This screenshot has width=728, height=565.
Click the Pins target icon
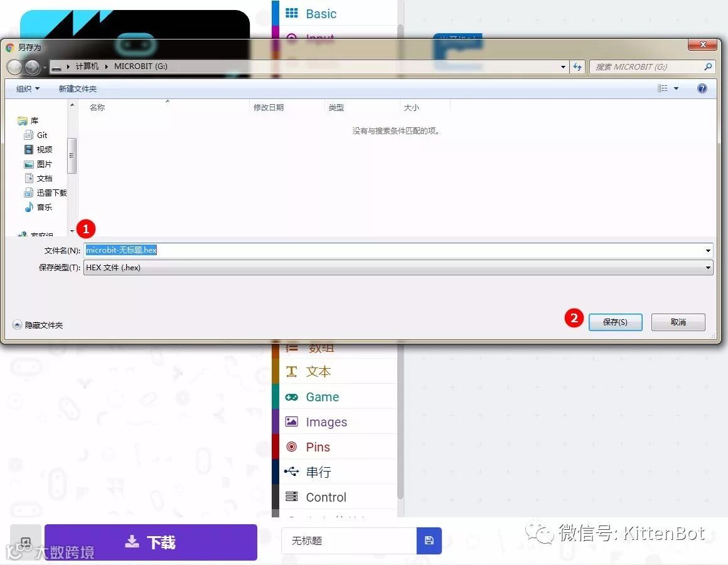coord(292,446)
